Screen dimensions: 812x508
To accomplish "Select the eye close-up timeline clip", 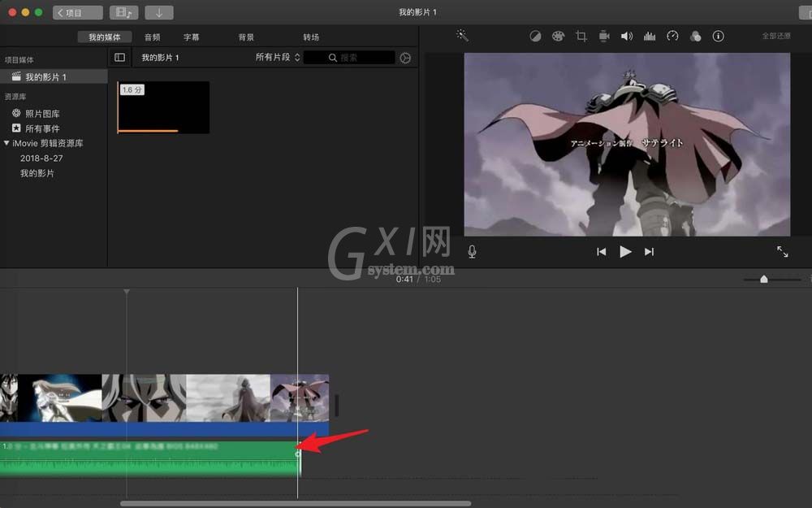I will tap(144, 397).
